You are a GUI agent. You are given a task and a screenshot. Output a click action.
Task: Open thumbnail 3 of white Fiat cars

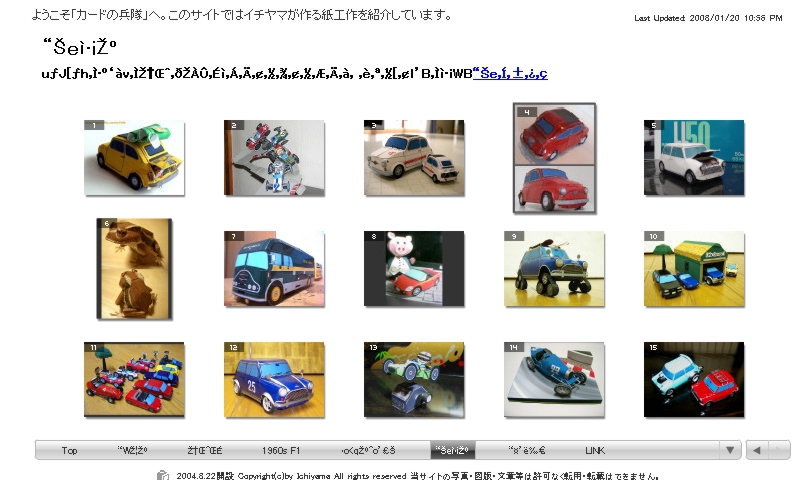pyautogui.click(x=414, y=157)
